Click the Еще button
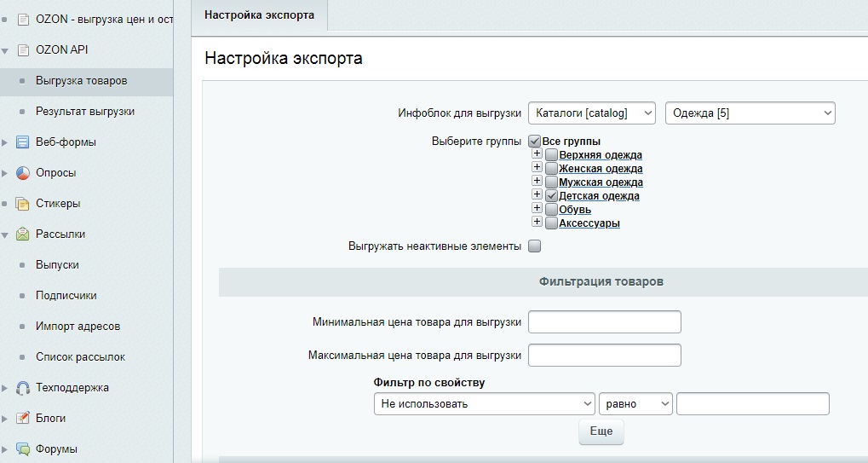Viewport: 868px width, 463px height. click(601, 431)
